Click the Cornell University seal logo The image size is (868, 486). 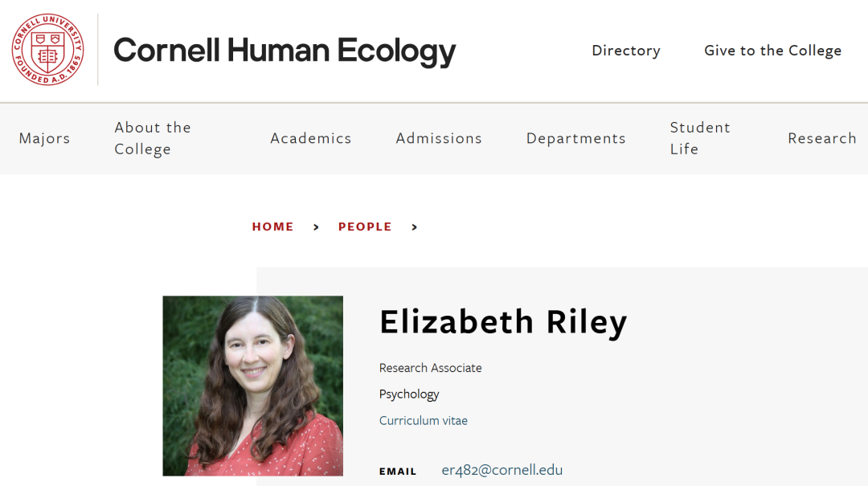click(48, 50)
